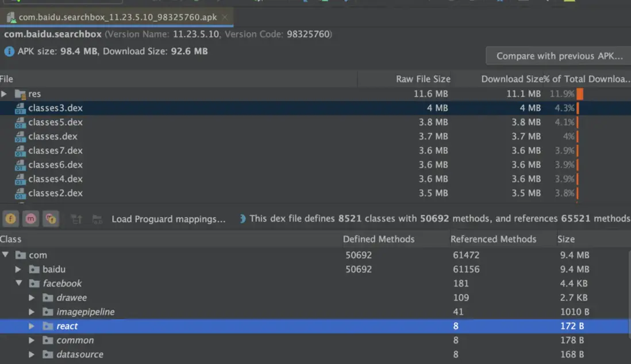Select the classes7.dex file name
Screen dimensions: 631x364
click(x=55, y=150)
